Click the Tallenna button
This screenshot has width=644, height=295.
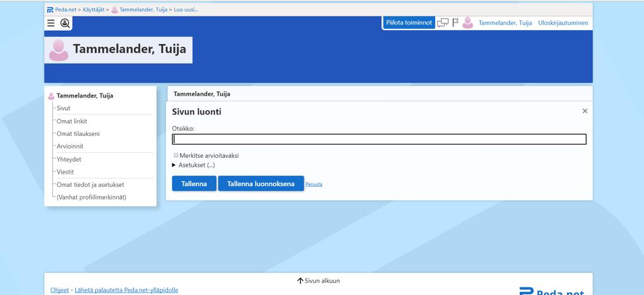click(194, 184)
